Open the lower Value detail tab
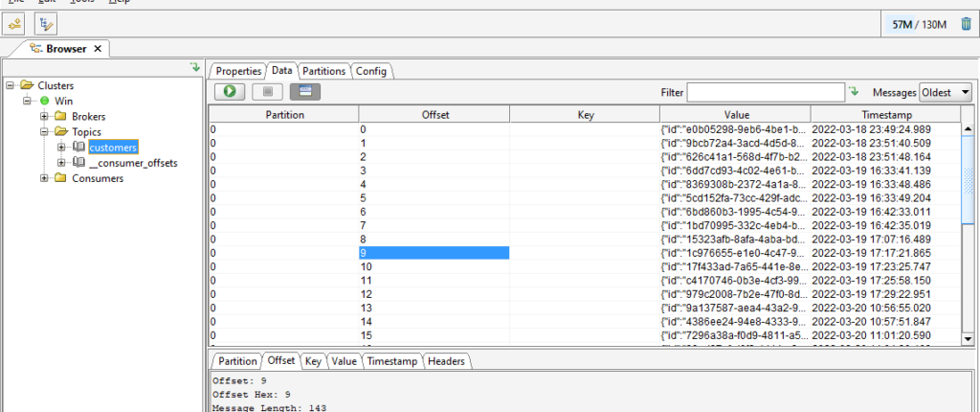 tap(345, 361)
